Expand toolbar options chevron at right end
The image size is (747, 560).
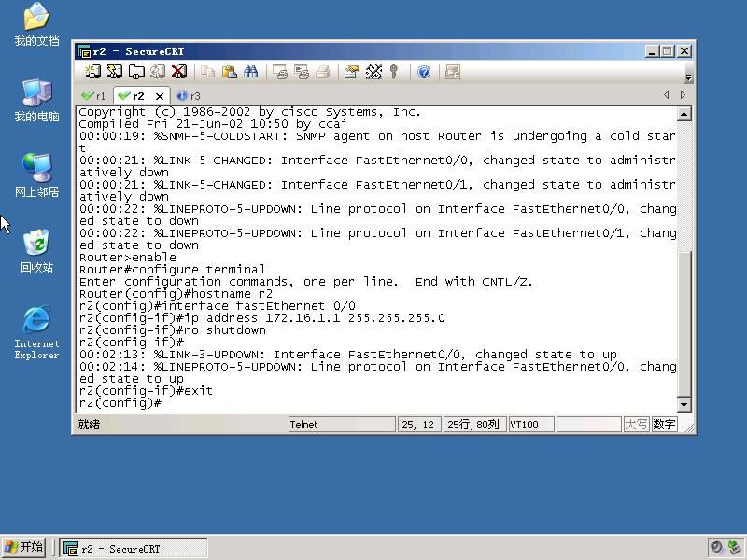tap(688, 77)
